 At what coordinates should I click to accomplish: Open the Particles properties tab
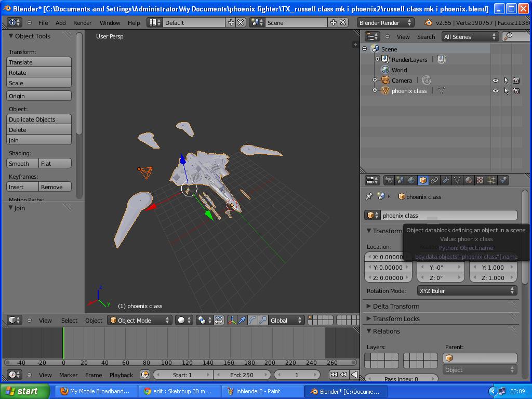(490, 180)
